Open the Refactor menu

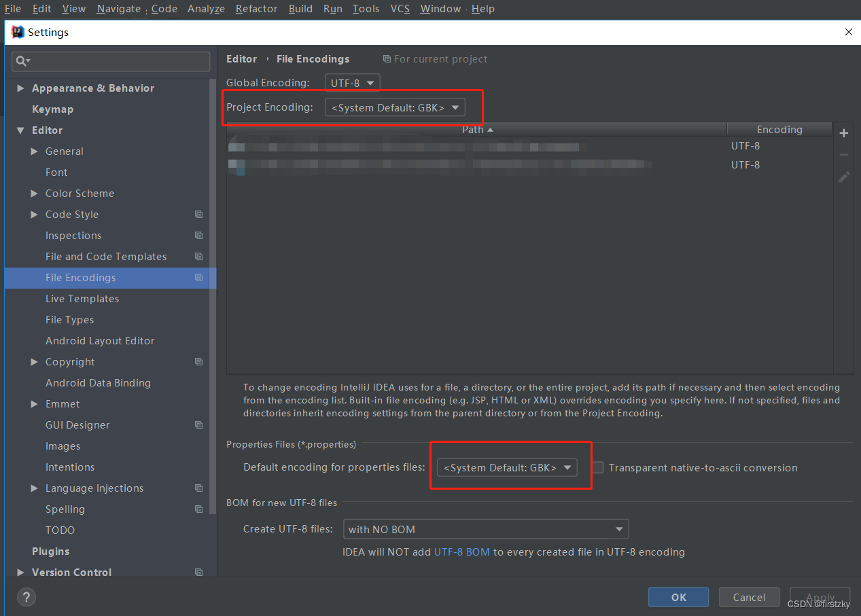coord(256,9)
